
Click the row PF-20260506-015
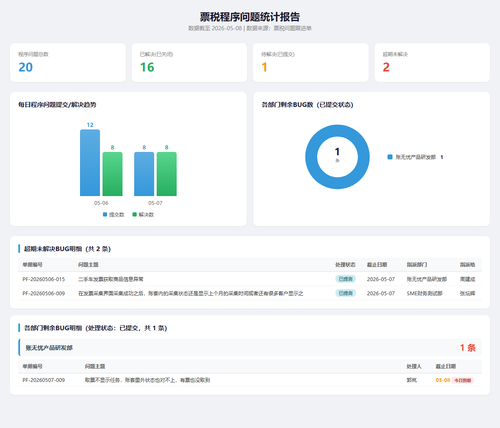coord(250,279)
